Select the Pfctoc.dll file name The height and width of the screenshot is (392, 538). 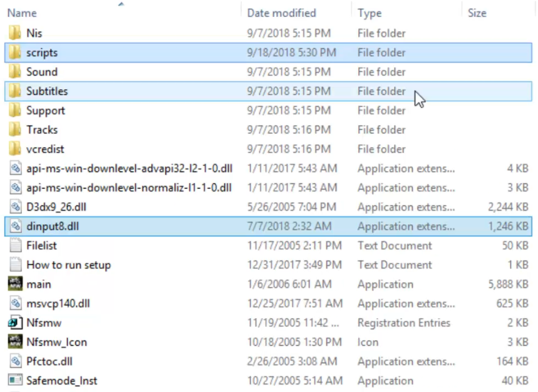coord(49,361)
